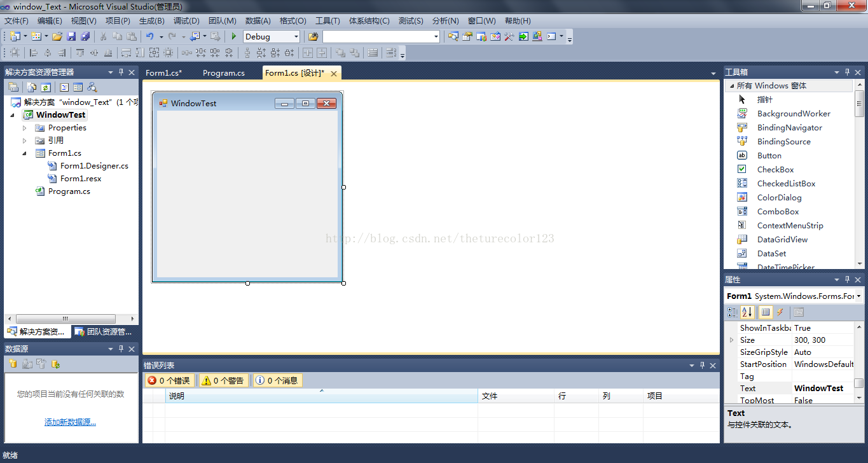Toggle the 0 个错误 errors filter
This screenshot has height=463, width=868.
(169, 380)
